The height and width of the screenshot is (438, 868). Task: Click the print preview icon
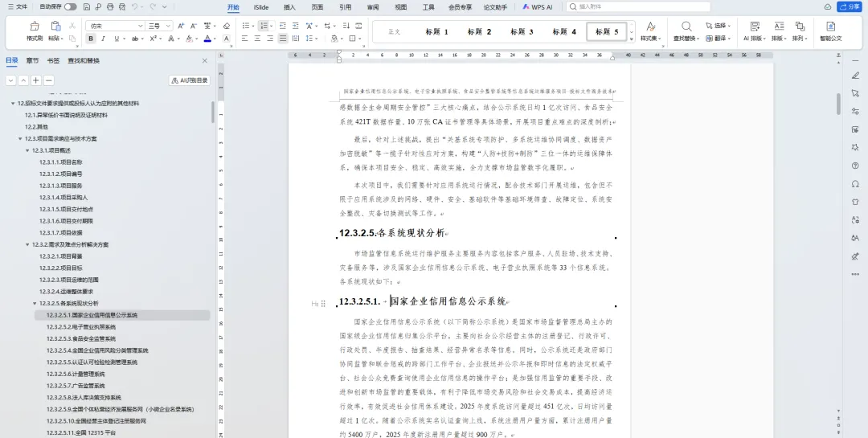coord(122,7)
